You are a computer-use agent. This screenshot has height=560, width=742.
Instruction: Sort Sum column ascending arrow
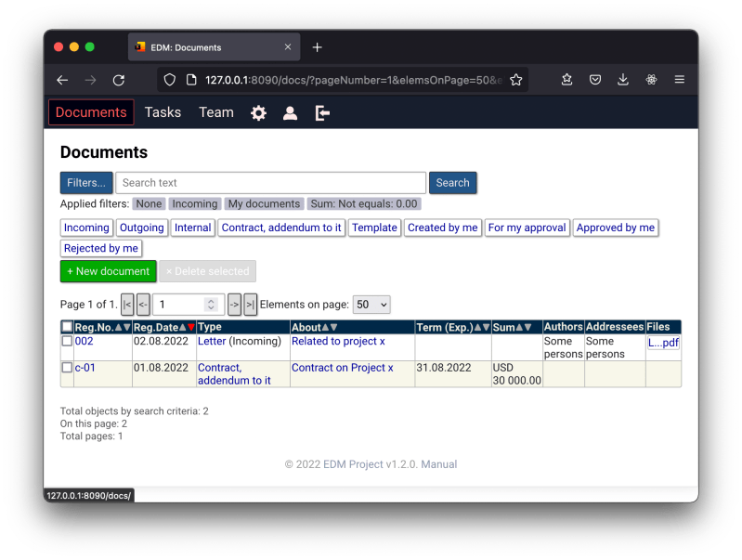click(x=520, y=327)
